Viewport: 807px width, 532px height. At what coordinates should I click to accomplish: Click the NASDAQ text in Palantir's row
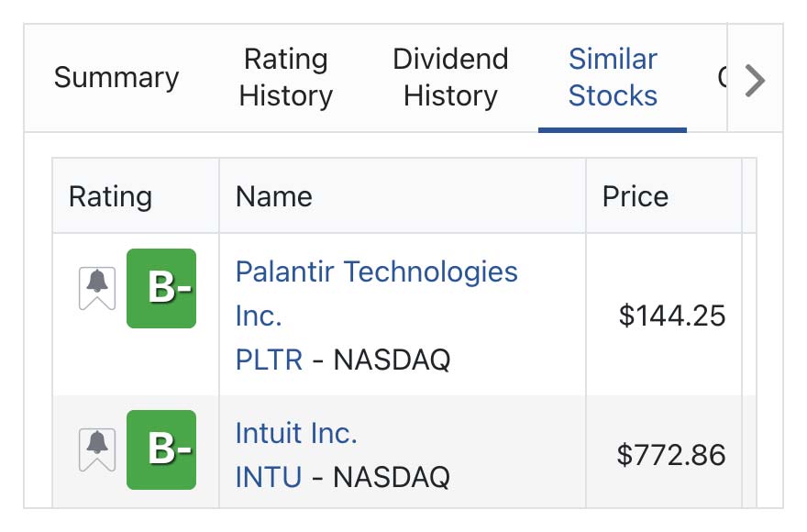point(392,360)
